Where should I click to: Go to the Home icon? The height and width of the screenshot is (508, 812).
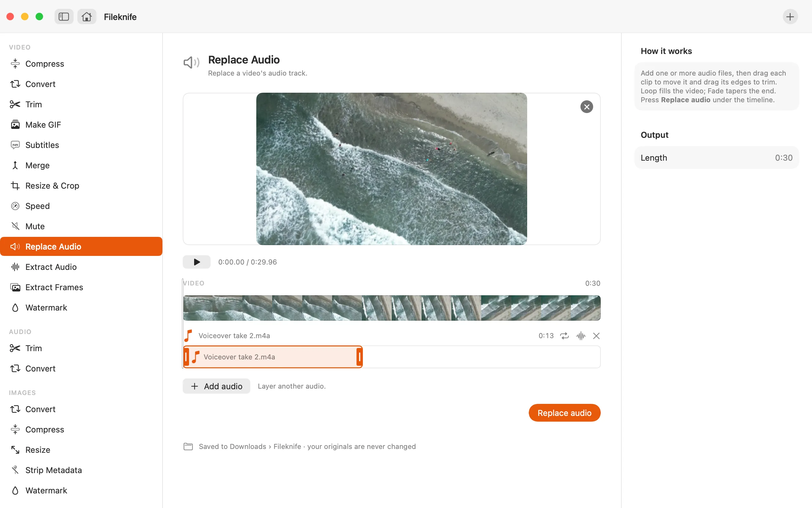tap(87, 17)
